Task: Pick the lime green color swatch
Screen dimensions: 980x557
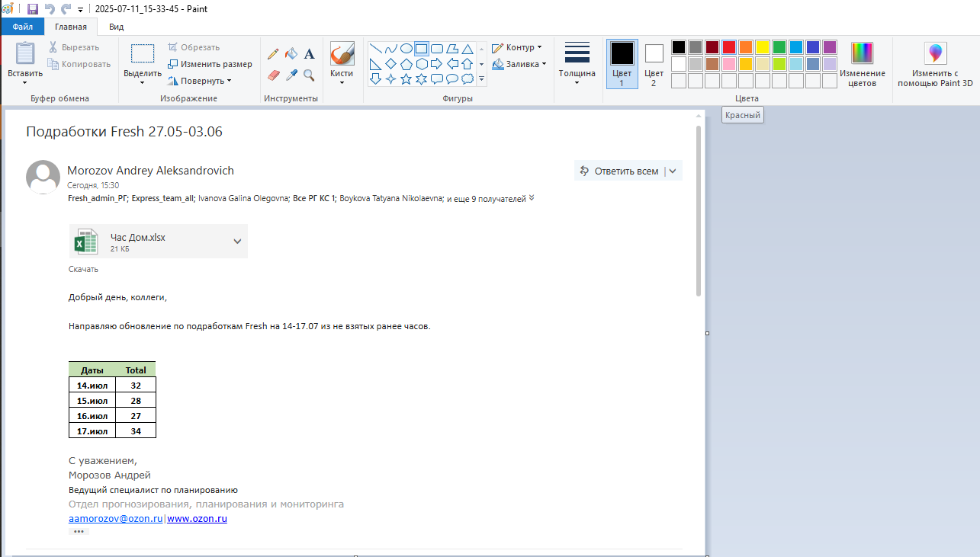Action: pos(779,64)
